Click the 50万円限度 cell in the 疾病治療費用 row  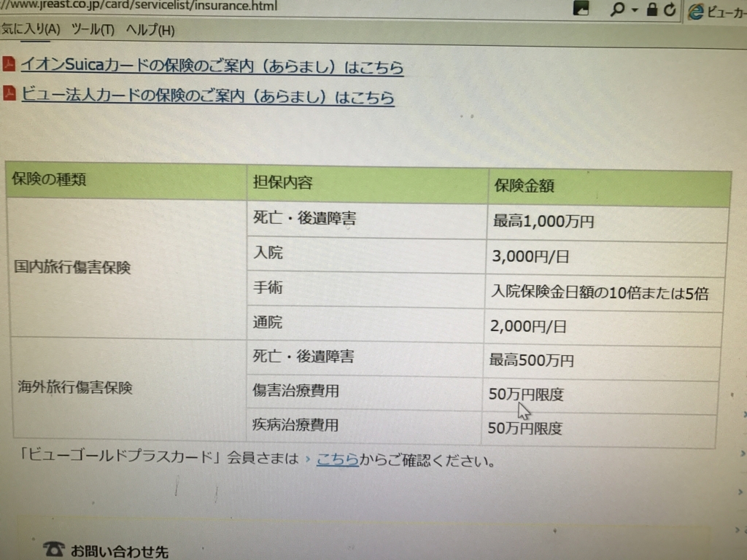(600, 429)
